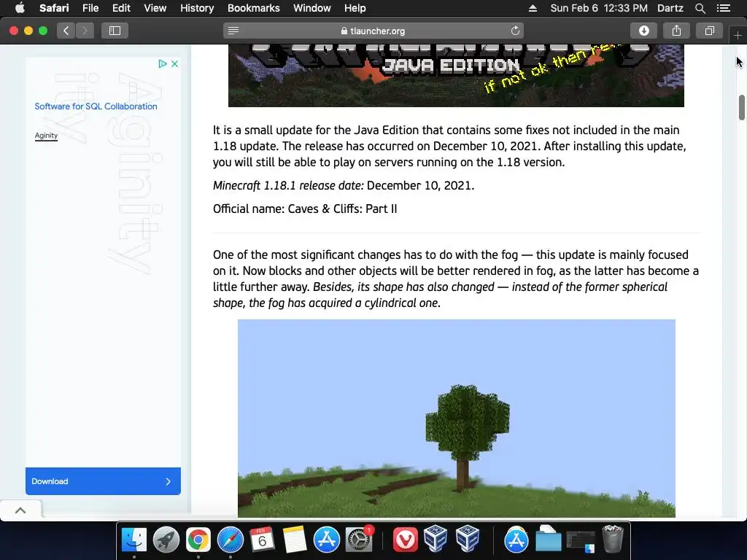
Task: Open the Edit menu
Action: (x=121, y=8)
